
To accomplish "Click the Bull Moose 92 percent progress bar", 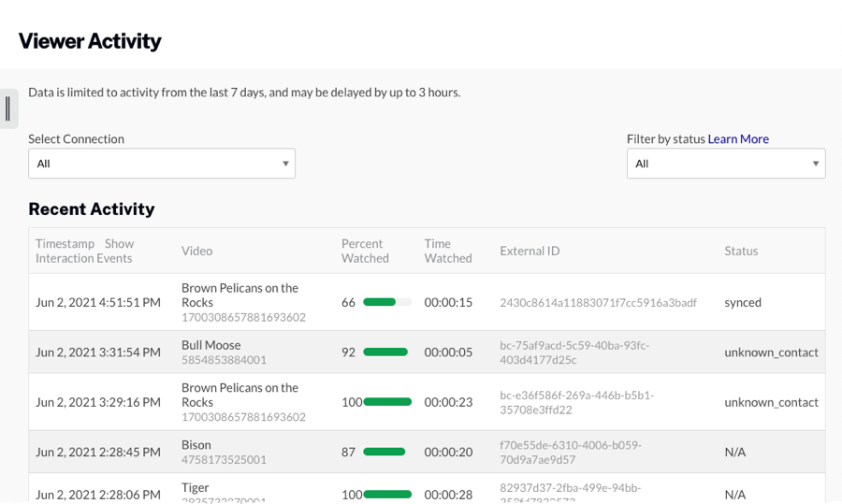I will 385,353.
